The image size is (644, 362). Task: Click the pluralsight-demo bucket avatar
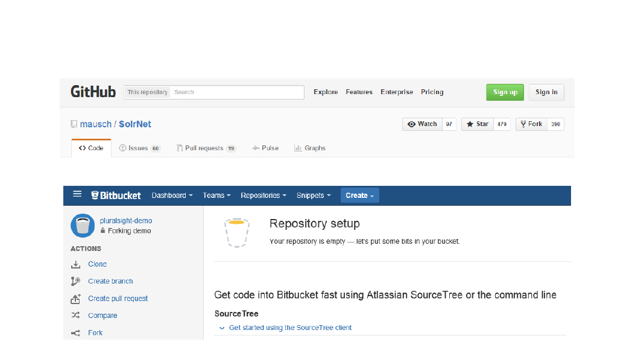[83, 226]
